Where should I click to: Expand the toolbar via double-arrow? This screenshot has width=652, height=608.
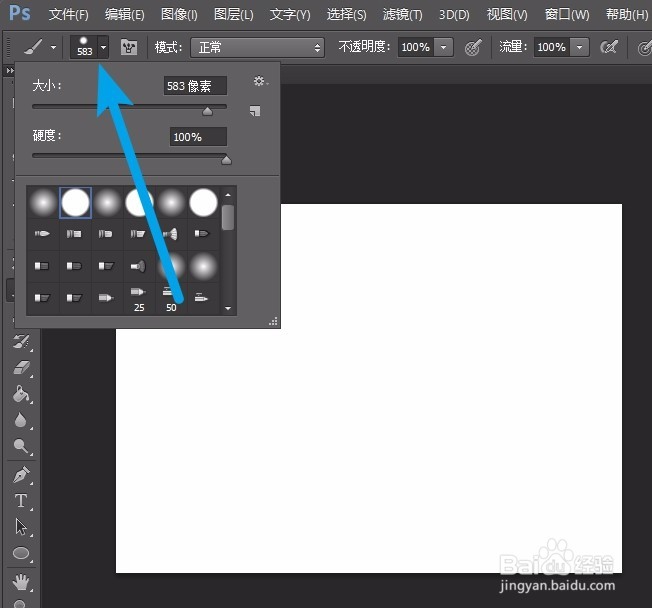[10, 71]
